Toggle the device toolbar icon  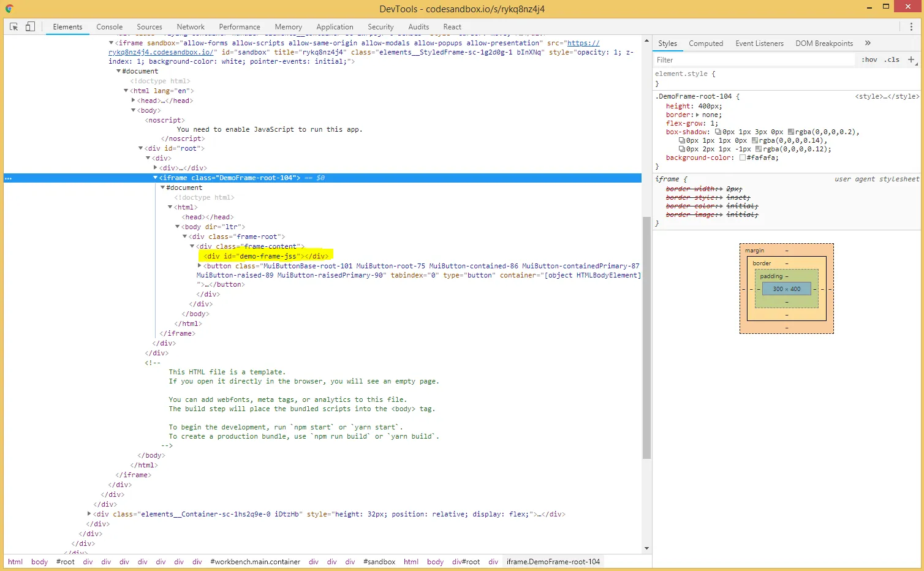tap(30, 26)
